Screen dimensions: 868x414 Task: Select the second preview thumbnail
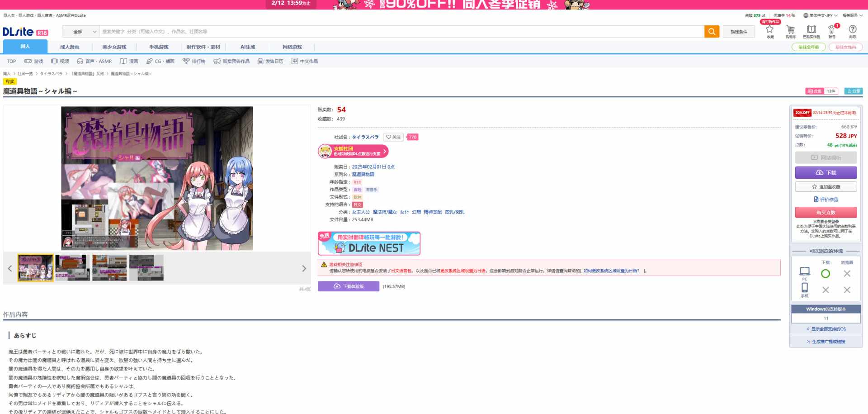coord(72,268)
